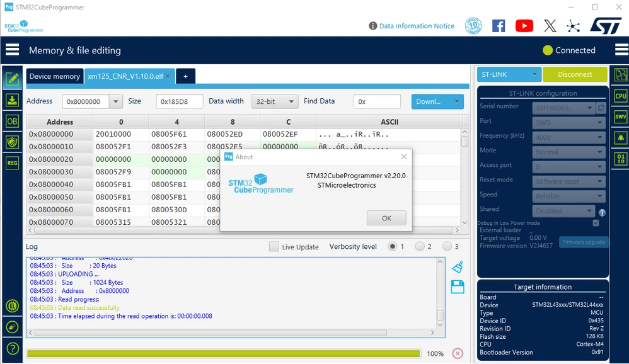Expand the Download button arrow
Screen dimensions: 629x364
tap(456, 102)
